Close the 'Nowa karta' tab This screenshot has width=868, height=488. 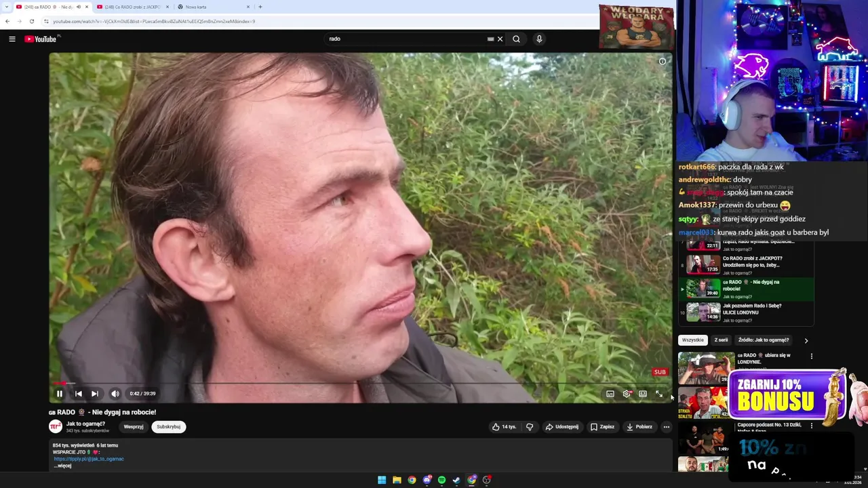click(248, 7)
